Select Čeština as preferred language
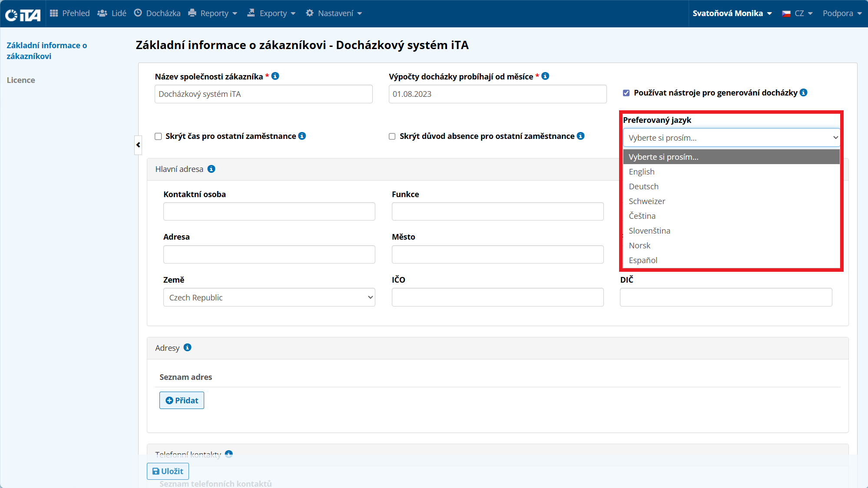 732,216
